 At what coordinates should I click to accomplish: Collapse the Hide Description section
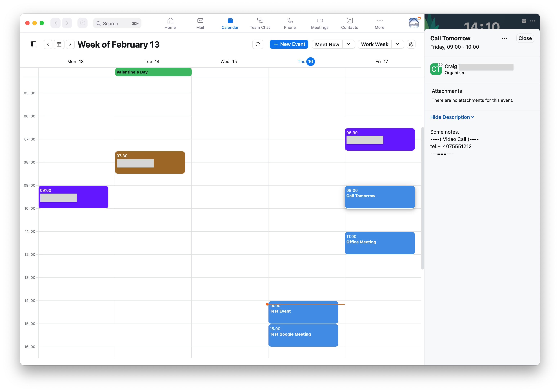tap(452, 117)
